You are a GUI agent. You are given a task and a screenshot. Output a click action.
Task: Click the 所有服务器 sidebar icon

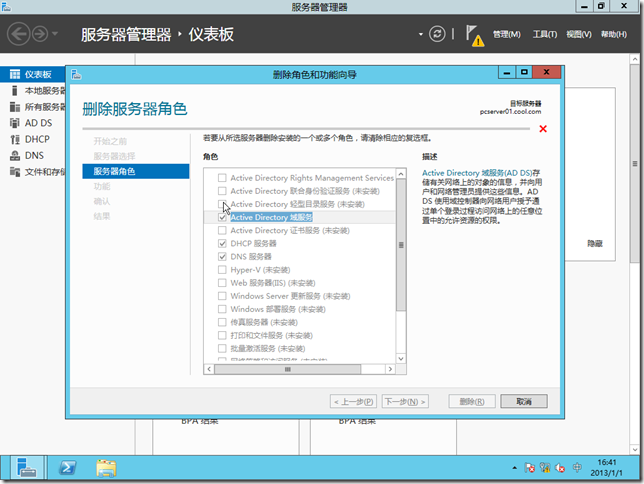[x=15, y=107]
